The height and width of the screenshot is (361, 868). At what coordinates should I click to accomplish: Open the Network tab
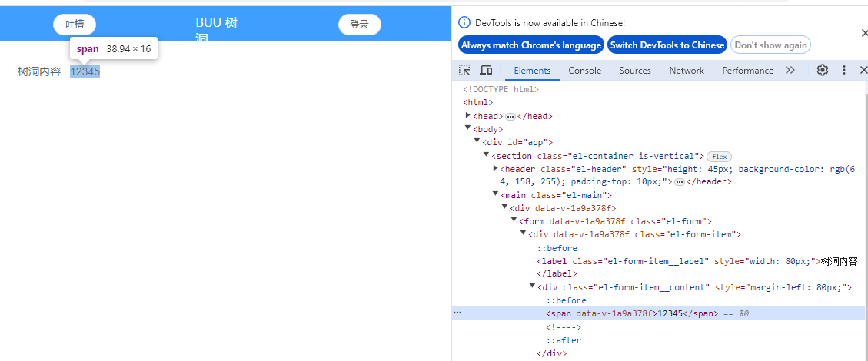[686, 70]
